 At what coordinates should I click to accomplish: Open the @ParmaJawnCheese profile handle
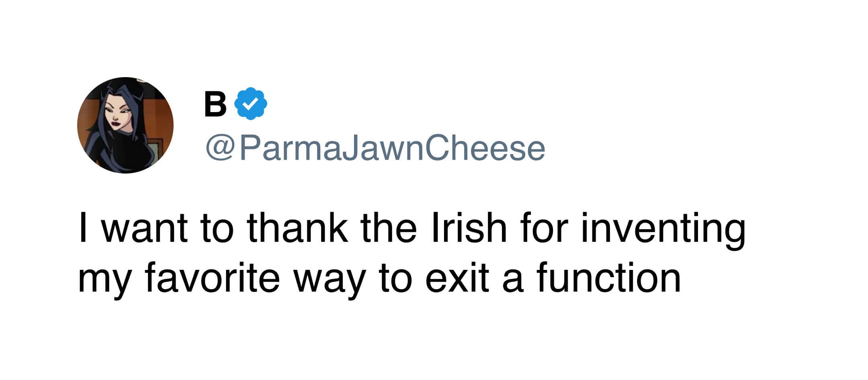375,149
